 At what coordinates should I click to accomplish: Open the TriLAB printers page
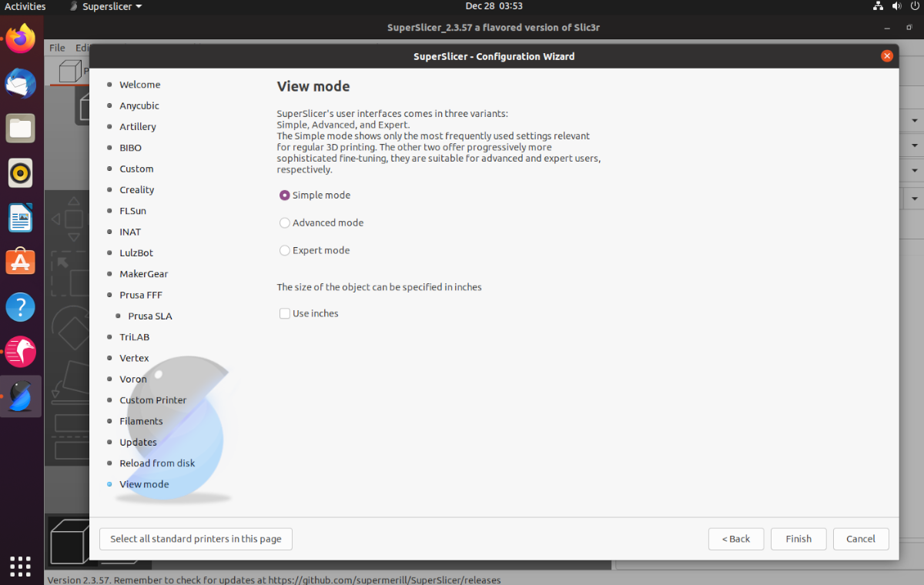[135, 337]
